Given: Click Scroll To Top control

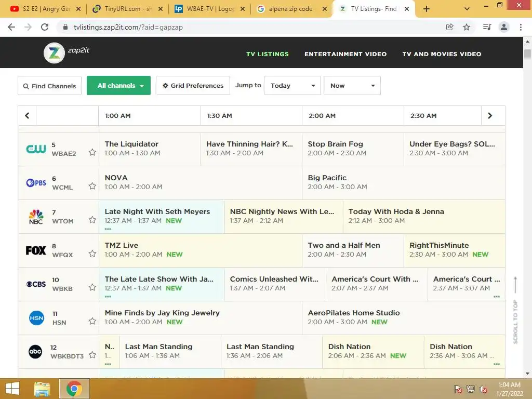Looking at the screenshot, I should click(x=515, y=311).
